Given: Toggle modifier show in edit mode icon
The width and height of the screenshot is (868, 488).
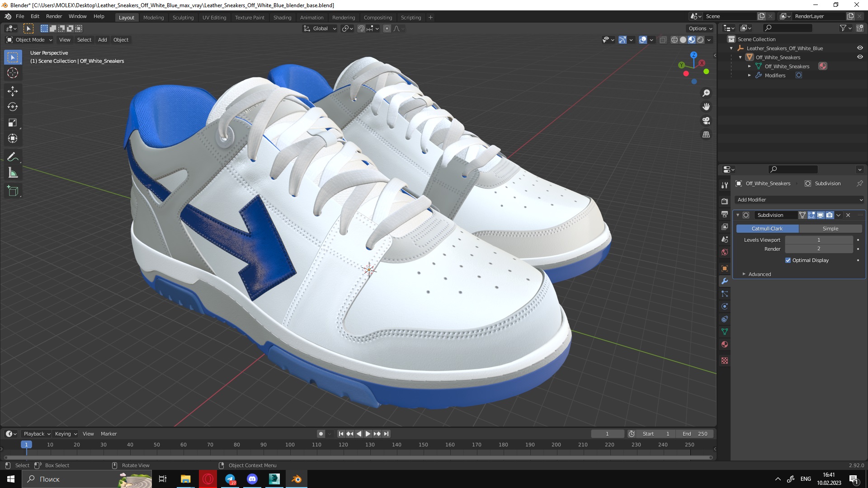Looking at the screenshot, I should 811,215.
